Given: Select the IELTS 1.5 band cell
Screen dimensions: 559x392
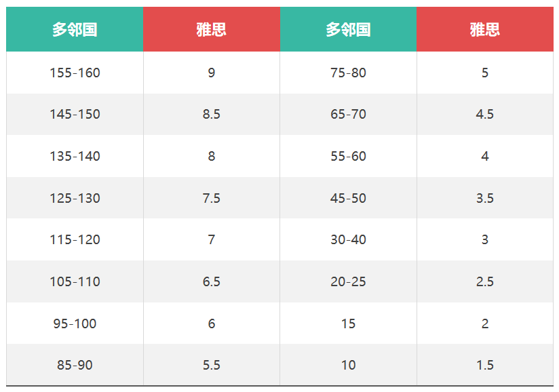Looking at the screenshot, I should (x=485, y=365).
